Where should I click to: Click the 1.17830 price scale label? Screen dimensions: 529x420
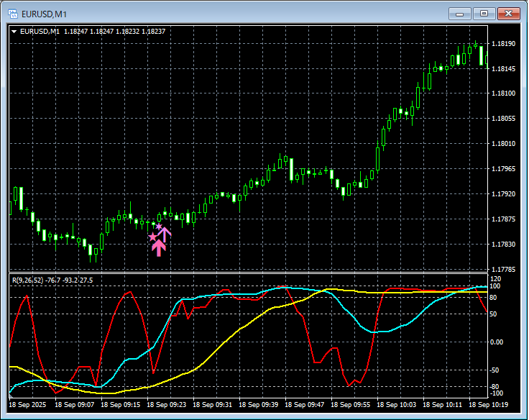coord(502,245)
